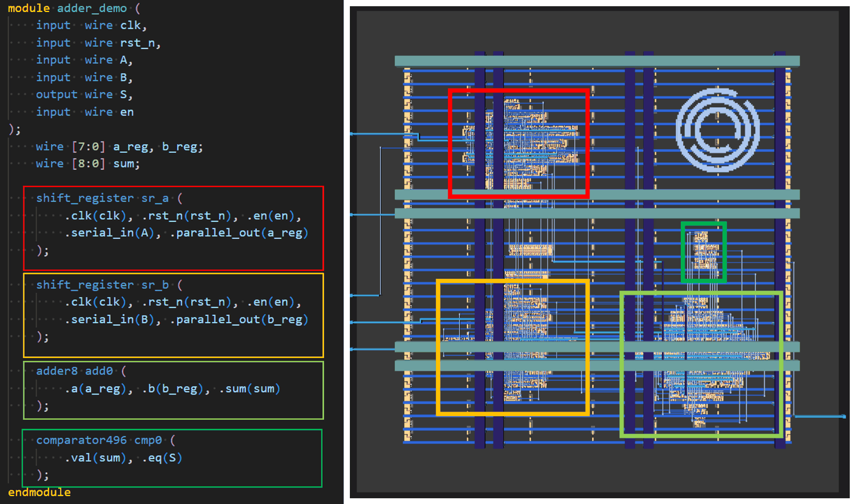856x504 pixels.
Task: Click the concentric-ring logo in the chip layout
Action: [x=717, y=130]
